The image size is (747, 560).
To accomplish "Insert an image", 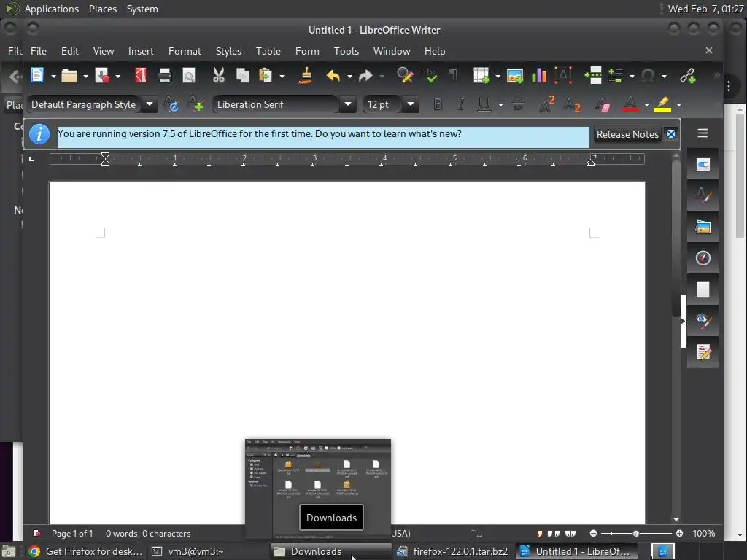I will 514,75.
